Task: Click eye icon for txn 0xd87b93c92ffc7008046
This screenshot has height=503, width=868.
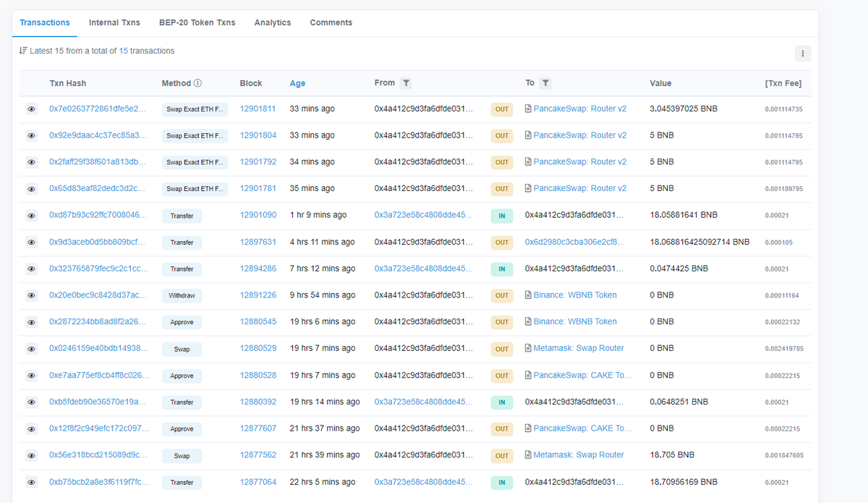Action: tap(31, 216)
